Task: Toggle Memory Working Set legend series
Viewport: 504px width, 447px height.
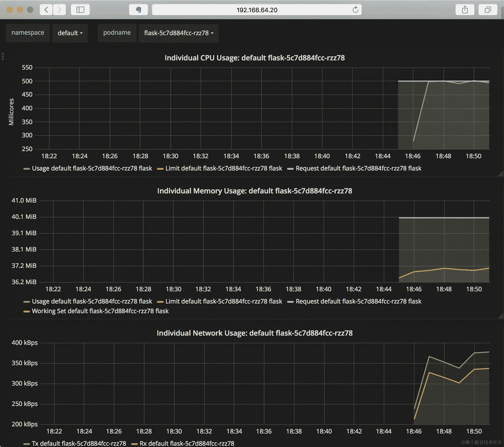Action: click(x=100, y=311)
